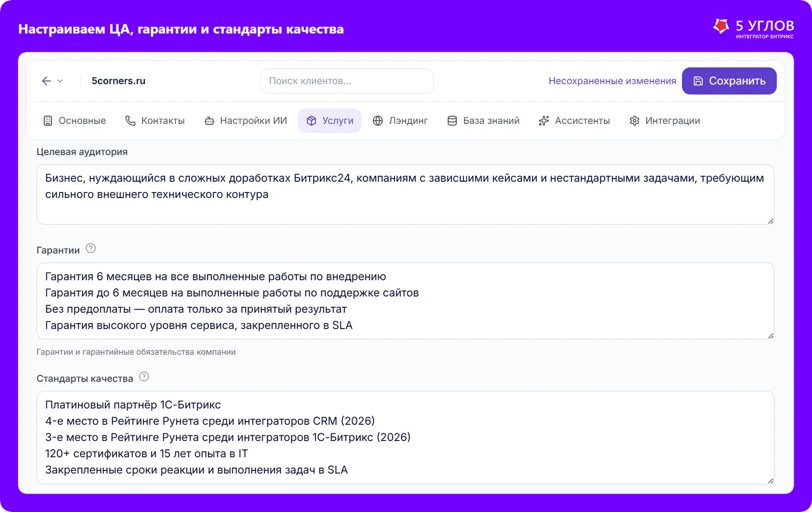This screenshot has width=812, height=512.
Task: Click the globe icon of Лэндинг tab
Action: pos(378,120)
